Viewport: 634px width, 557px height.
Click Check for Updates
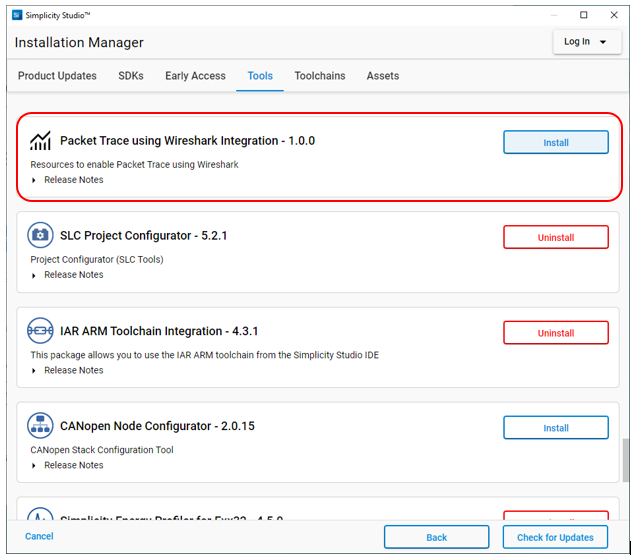pyautogui.click(x=555, y=537)
